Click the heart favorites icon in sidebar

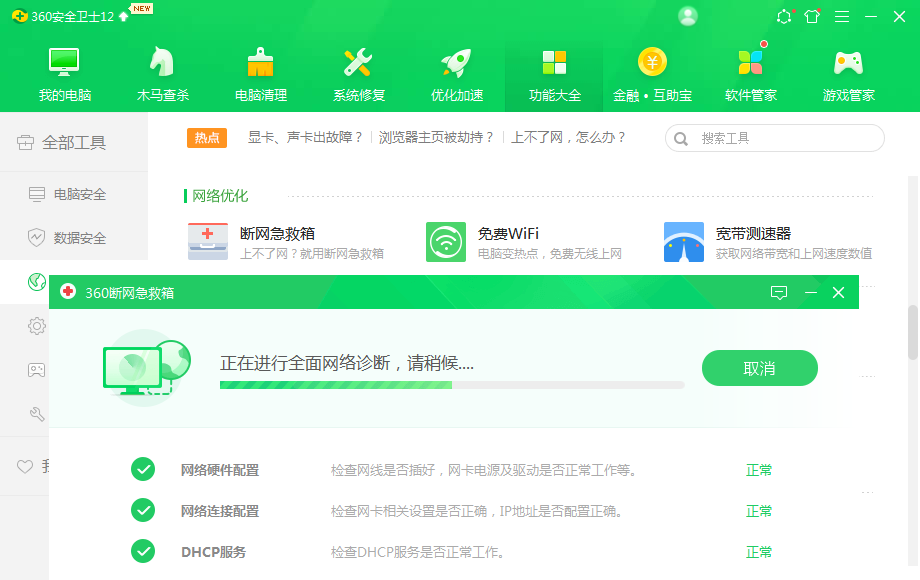click(x=25, y=467)
